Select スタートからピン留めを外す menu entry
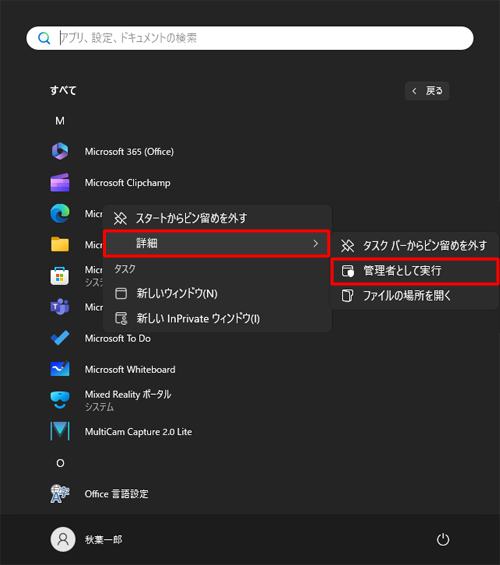The height and width of the screenshot is (565, 500). (x=217, y=218)
